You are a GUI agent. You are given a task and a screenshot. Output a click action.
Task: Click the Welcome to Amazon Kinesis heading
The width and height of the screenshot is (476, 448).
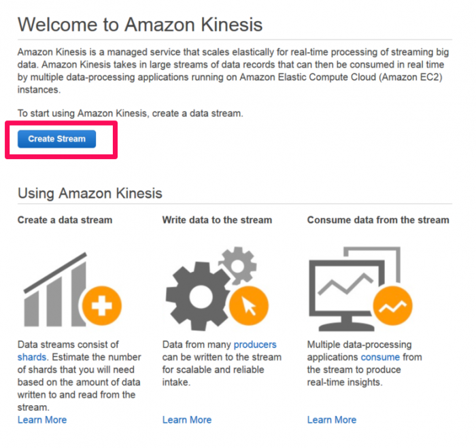point(140,24)
